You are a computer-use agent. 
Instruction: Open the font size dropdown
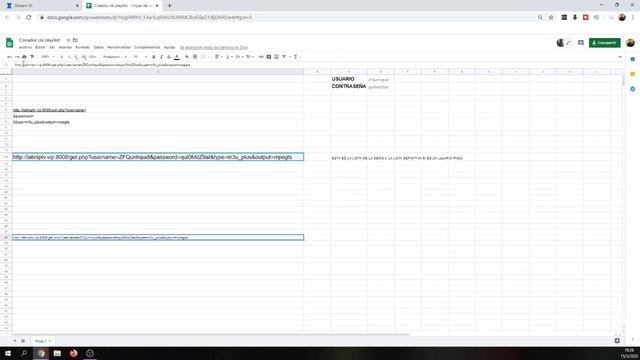pos(140,57)
